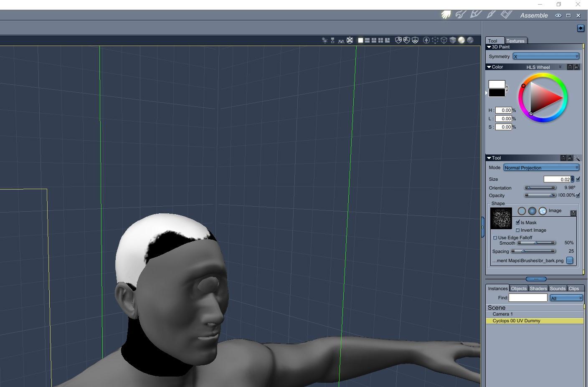
Task: Open the Mode dropdown showing Normal Projection
Action: pyautogui.click(x=541, y=167)
